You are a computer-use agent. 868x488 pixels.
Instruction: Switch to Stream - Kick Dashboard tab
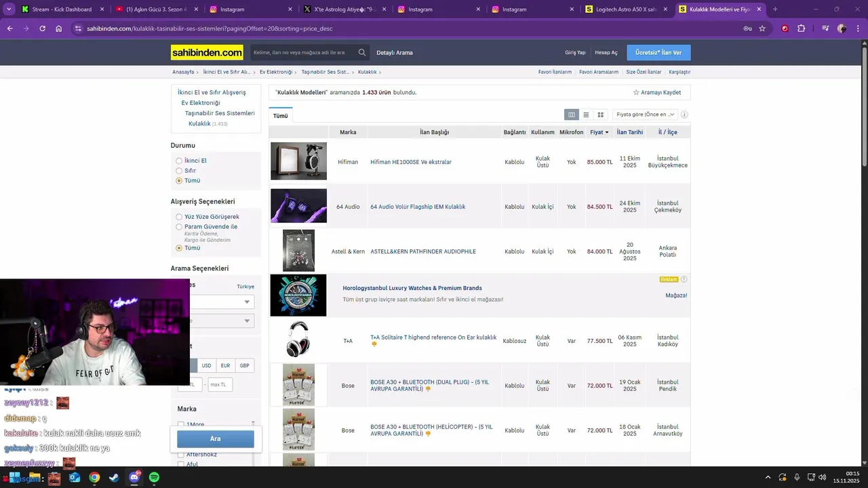[61, 9]
